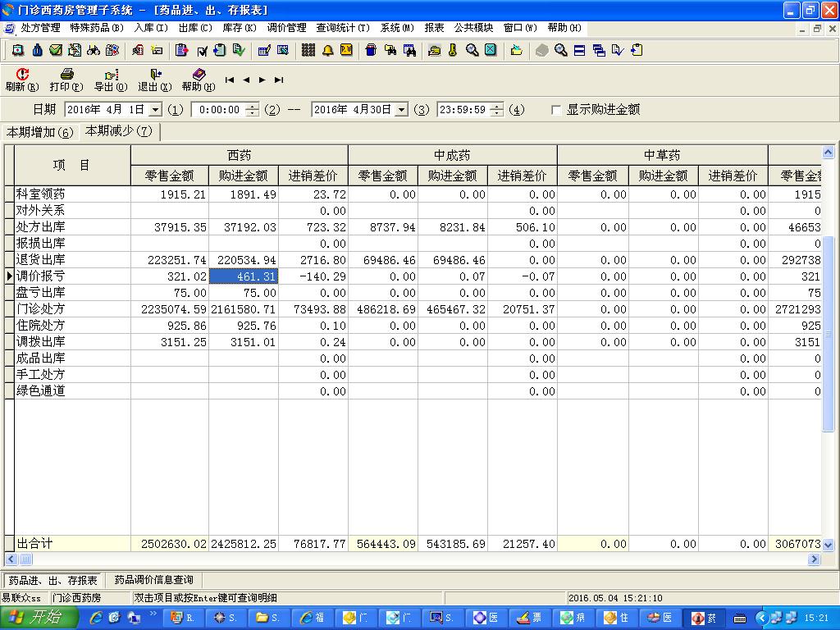Image resolution: width=840 pixels, height=630 pixels.
Task: Click the clipboard with red arrow icon
Action: (181, 50)
